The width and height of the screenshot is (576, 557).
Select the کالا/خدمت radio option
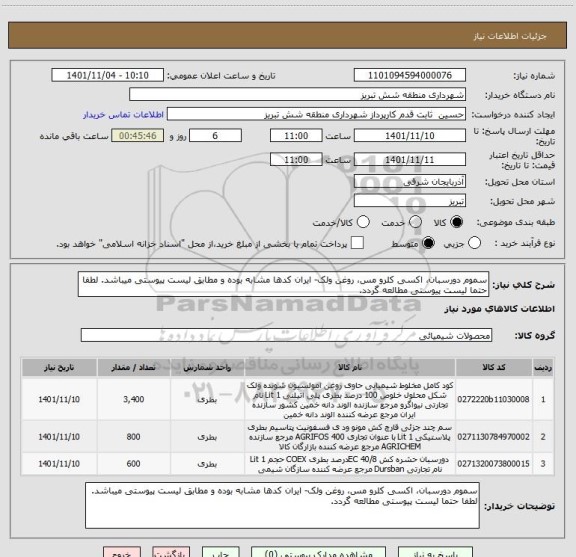point(363,222)
